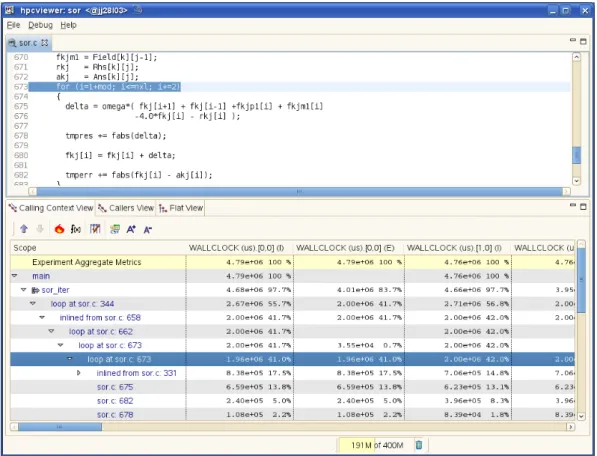The image size is (597, 456).
Task: Click the 191M of 400M heap status indicator
Action: pos(376,445)
